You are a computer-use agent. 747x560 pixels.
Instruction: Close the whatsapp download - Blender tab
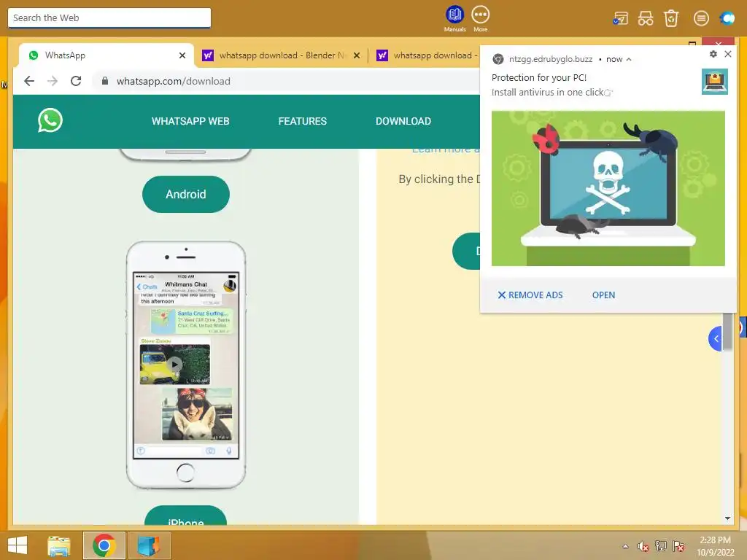(x=357, y=55)
